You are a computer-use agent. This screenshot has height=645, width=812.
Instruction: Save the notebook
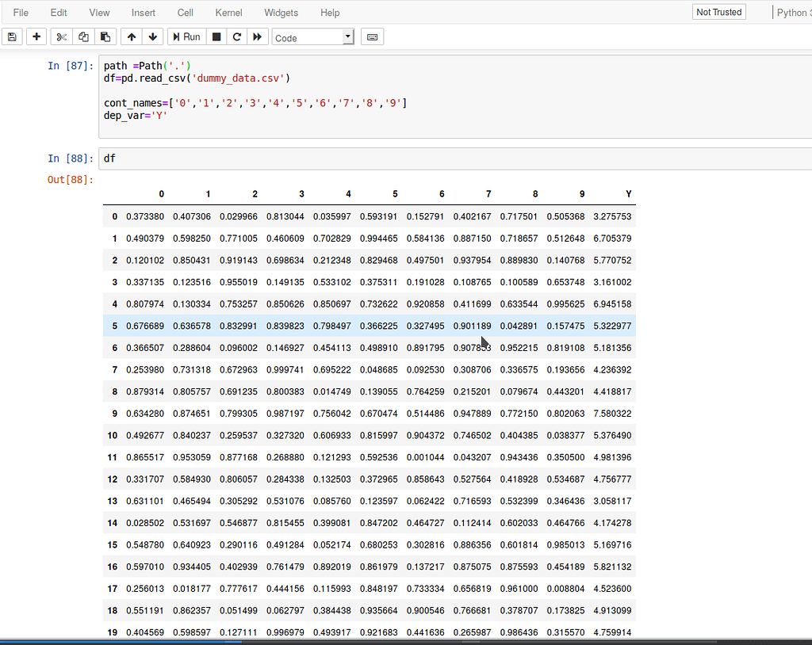pyautogui.click(x=12, y=36)
